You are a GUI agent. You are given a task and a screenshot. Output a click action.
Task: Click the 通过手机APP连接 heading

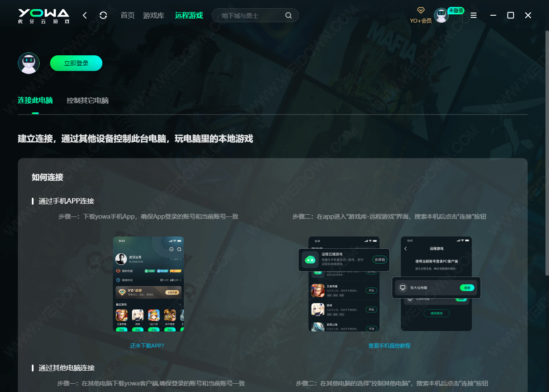pyautogui.click(x=66, y=201)
